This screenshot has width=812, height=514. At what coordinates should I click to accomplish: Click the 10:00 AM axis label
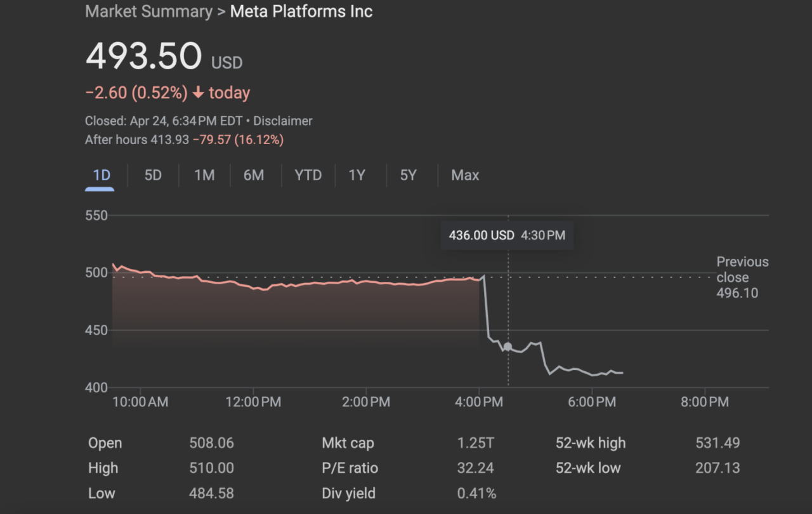click(140, 402)
